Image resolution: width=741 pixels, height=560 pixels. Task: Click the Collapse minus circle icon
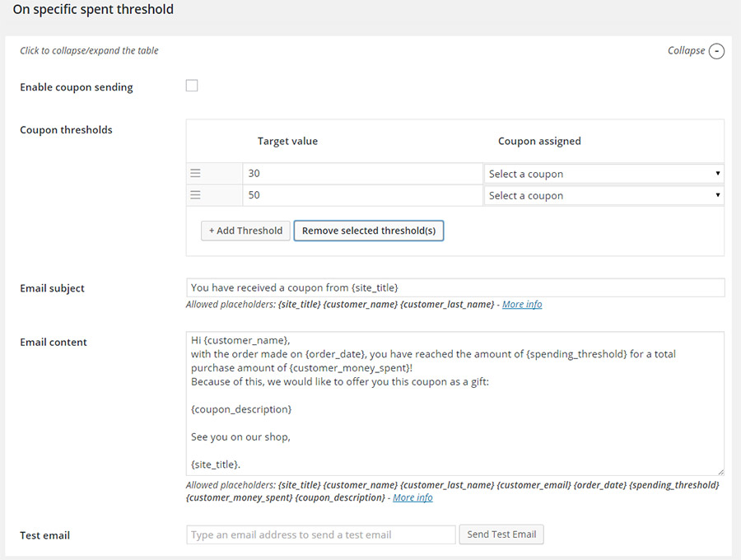click(716, 51)
